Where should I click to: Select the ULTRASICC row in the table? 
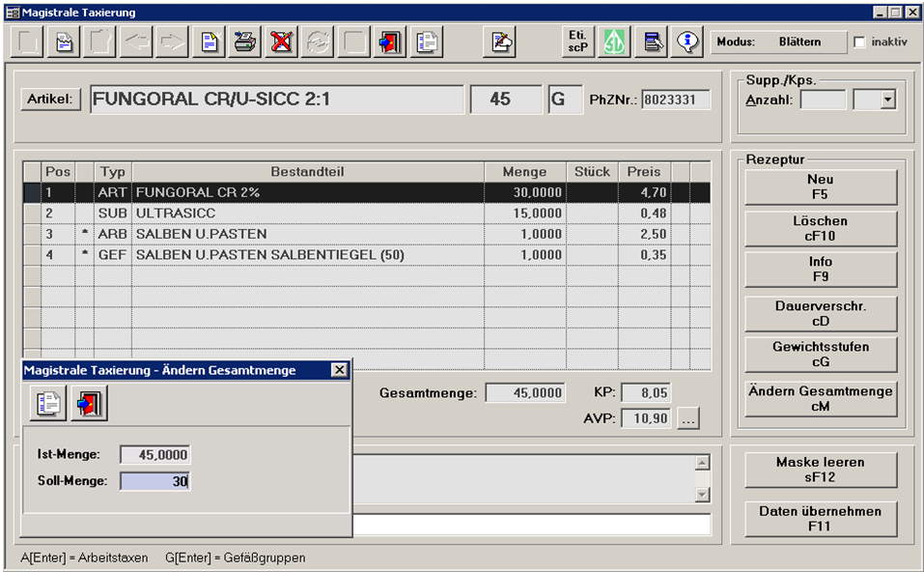point(309,213)
